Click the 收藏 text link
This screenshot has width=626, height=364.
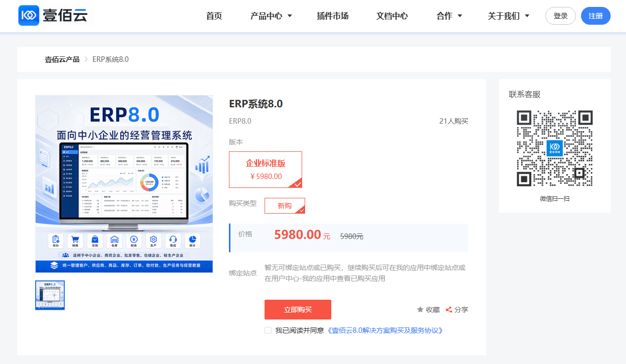pos(433,310)
